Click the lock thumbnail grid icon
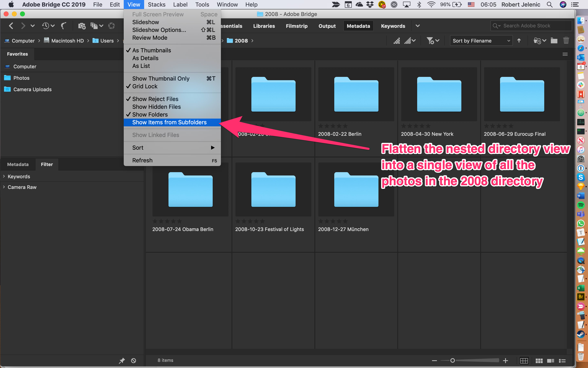The height and width of the screenshot is (368, 588). [x=524, y=360]
